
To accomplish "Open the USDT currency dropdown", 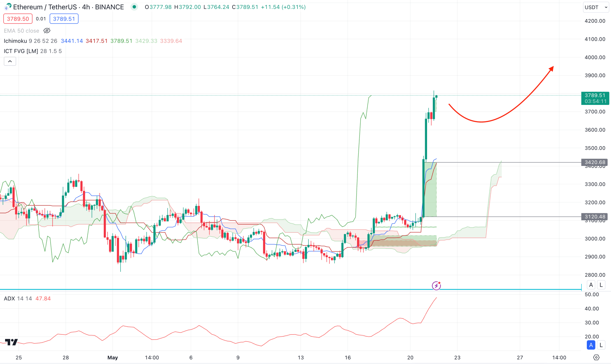I will click(596, 7).
